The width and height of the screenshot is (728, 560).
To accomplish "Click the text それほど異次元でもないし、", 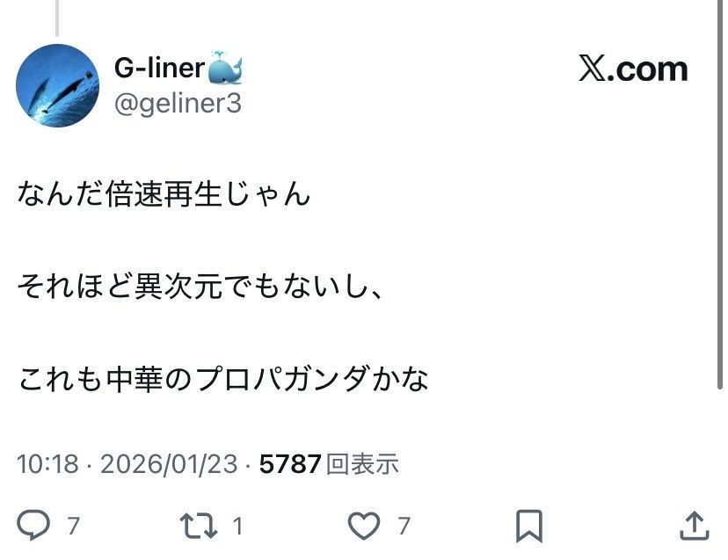I will pyautogui.click(x=200, y=287).
